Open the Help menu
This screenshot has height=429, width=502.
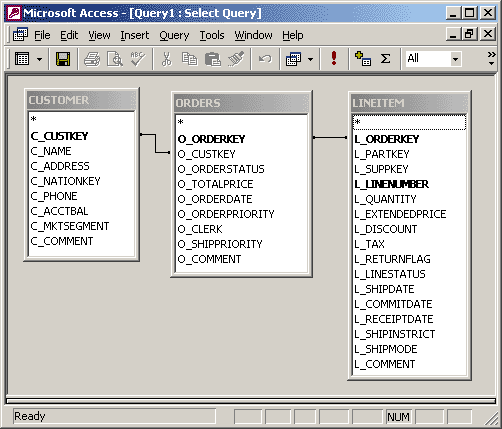pyautogui.click(x=293, y=35)
